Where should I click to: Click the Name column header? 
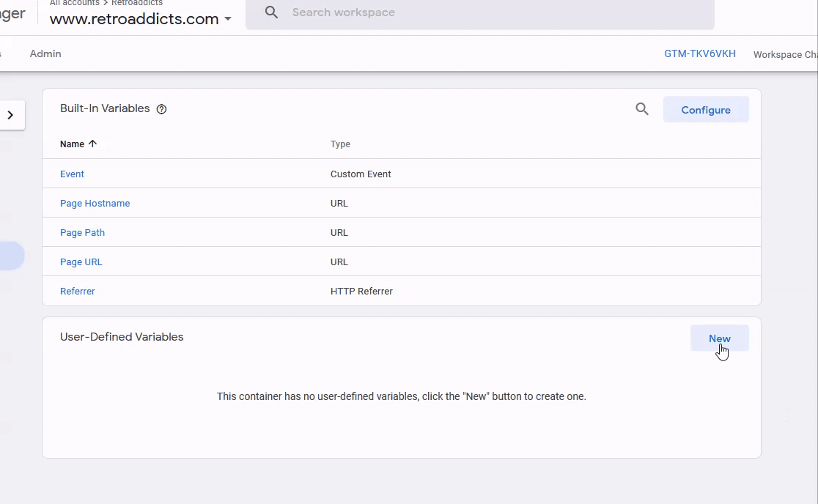pyautogui.click(x=73, y=144)
